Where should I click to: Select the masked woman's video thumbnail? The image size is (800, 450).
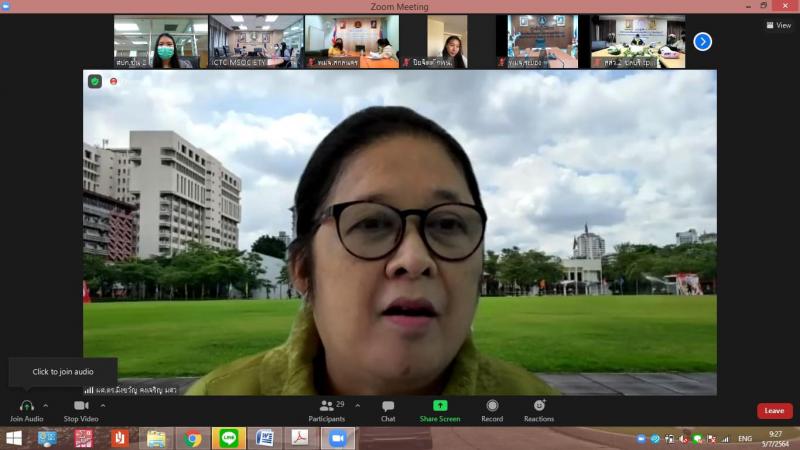coord(161,41)
